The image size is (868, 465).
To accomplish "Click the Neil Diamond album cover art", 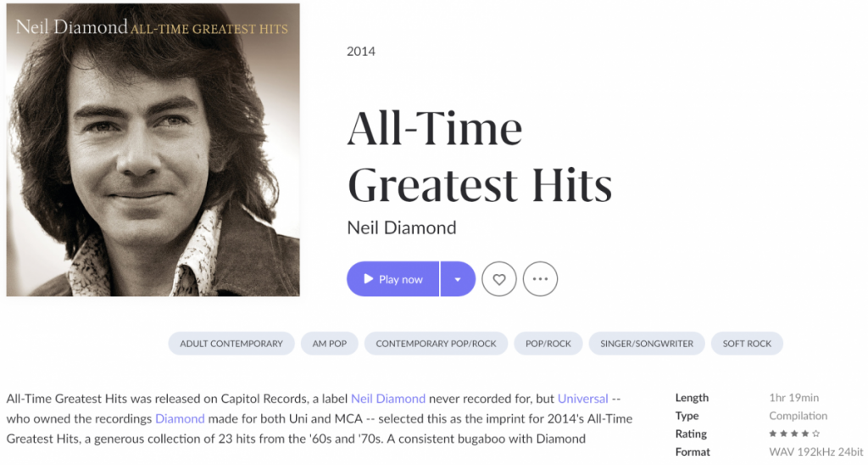I will [x=153, y=150].
